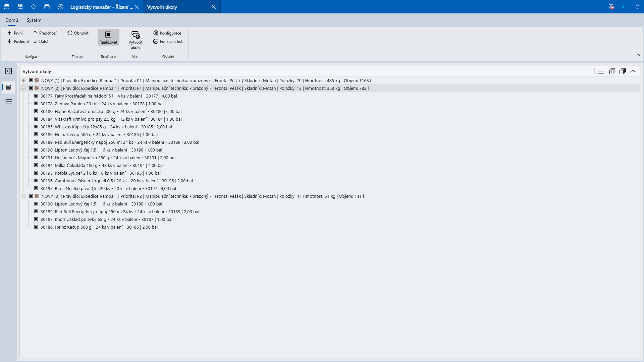Open the apps grid icon in title bar

click(20, 7)
